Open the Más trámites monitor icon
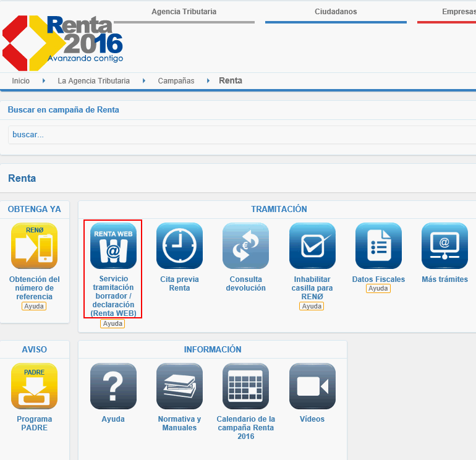 click(x=444, y=245)
